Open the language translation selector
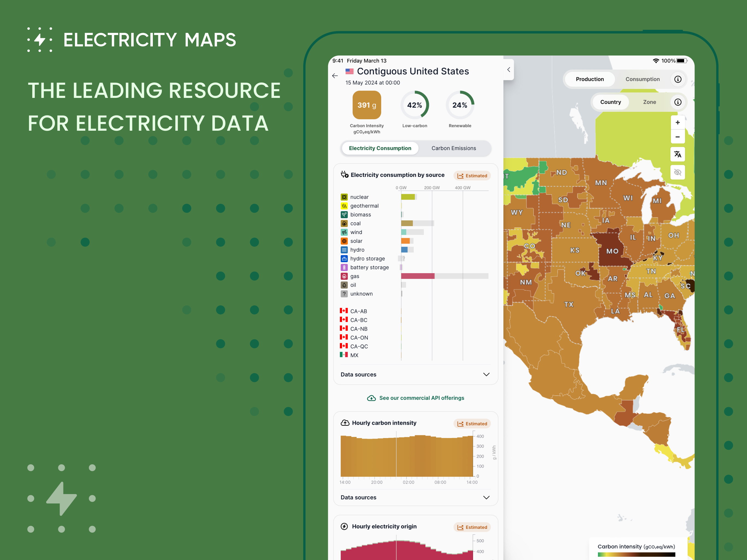Image resolution: width=747 pixels, height=560 pixels. pyautogui.click(x=678, y=154)
